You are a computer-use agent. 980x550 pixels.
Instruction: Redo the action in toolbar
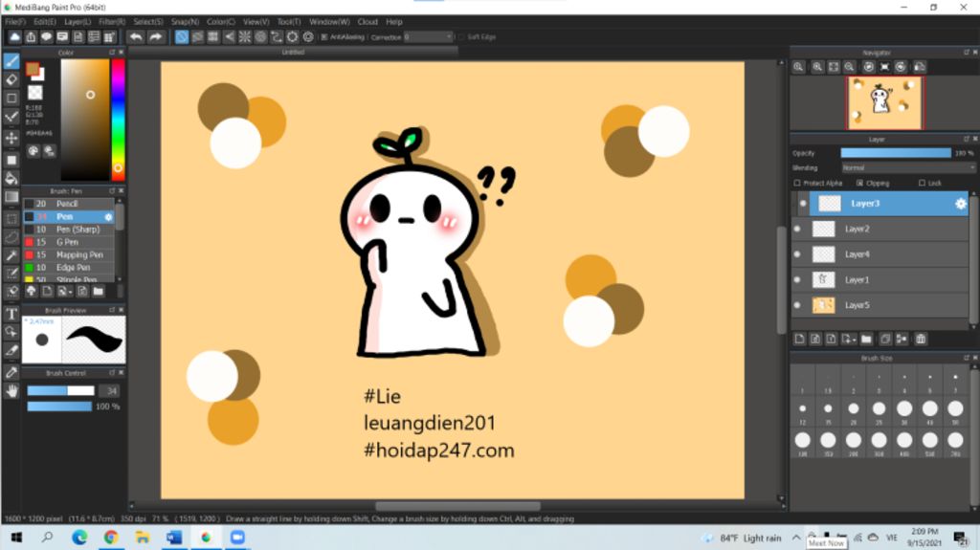155,37
